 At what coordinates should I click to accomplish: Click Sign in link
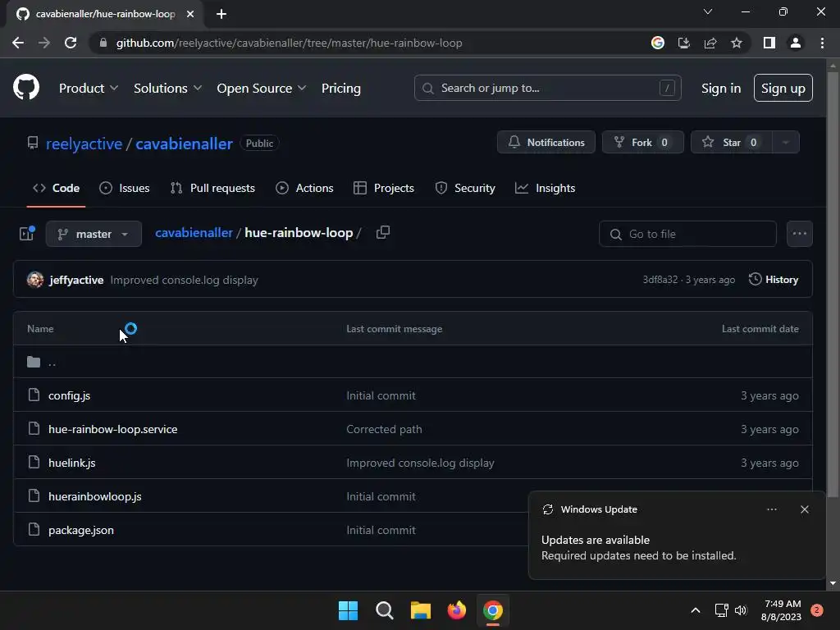pyautogui.click(x=721, y=88)
